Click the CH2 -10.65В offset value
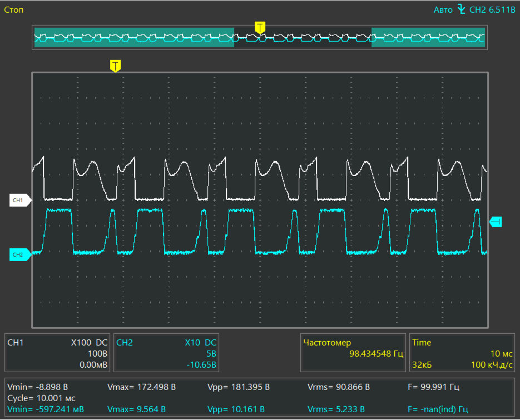The height and width of the screenshot is (420, 520). pos(201,364)
